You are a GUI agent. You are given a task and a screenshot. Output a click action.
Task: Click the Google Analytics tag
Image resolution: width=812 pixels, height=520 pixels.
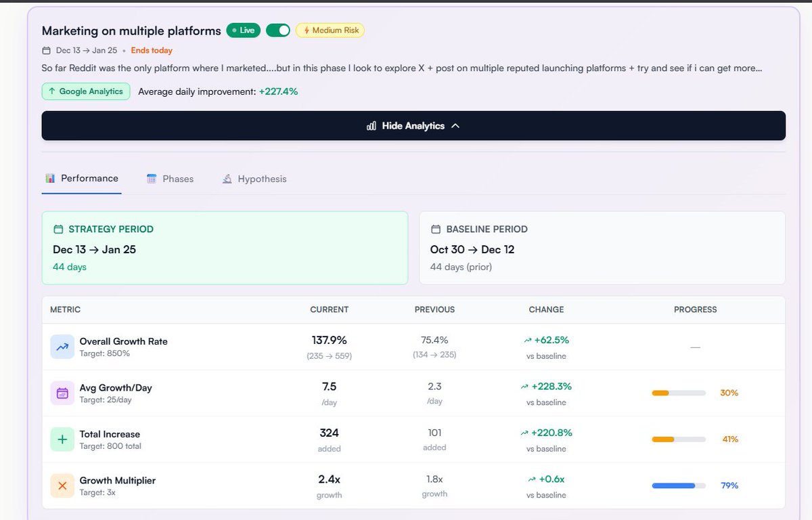pos(86,91)
